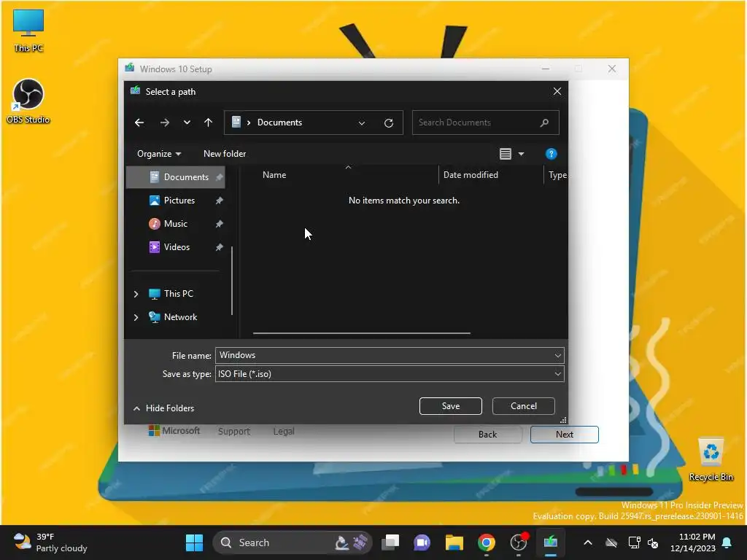
Task: Click the pin icon beside Music
Action: coord(219,224)
